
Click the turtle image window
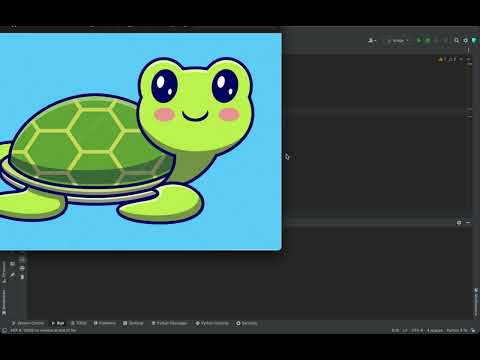[140, 141]
